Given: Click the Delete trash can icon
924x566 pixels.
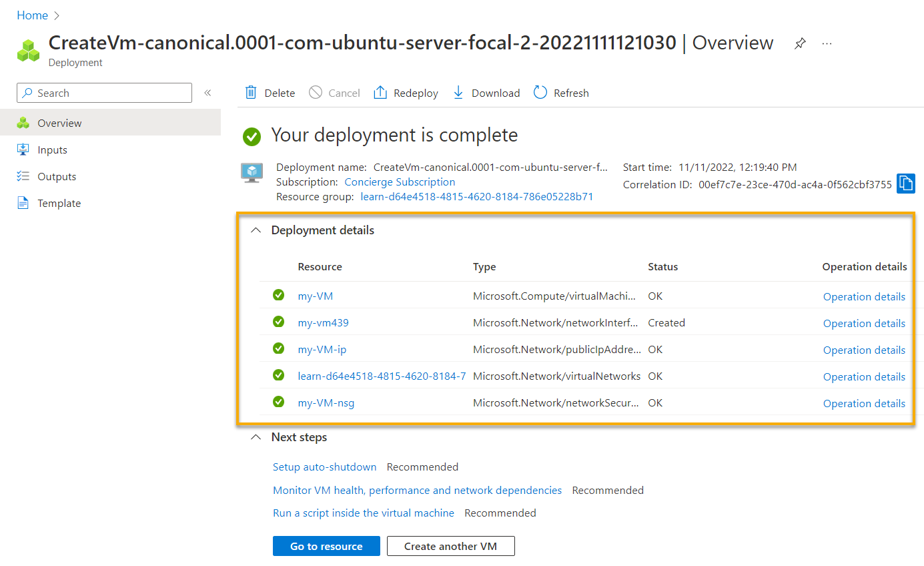Looking at the screenshot, I should (251, 93).
